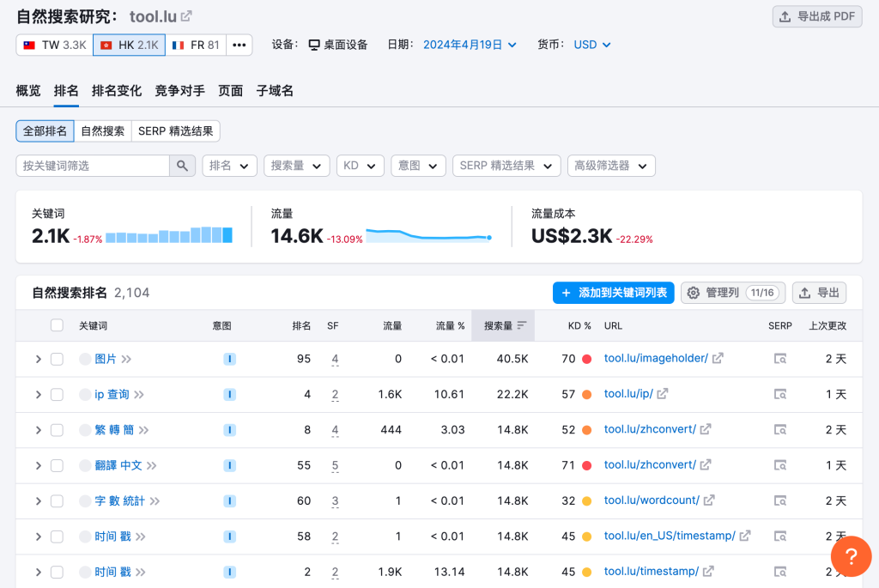Open the 意图 filter dropdown

point(418,166)
